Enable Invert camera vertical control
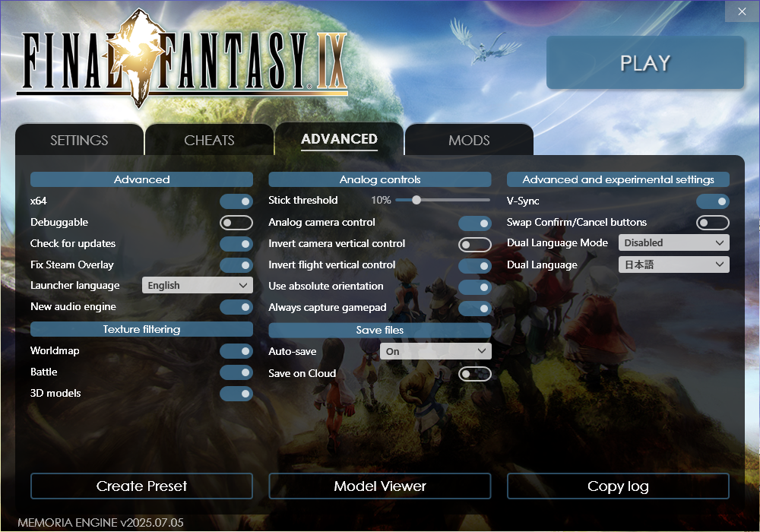 coord(475,244)
